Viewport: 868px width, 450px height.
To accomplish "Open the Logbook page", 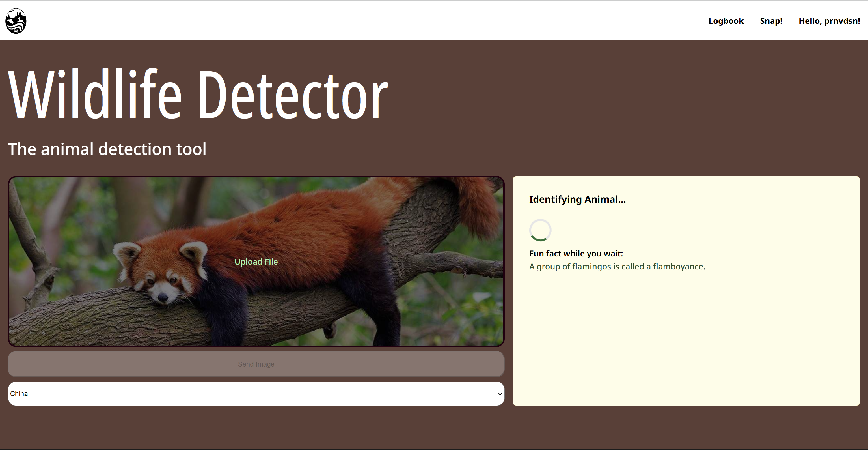I will tap(726, 21).
